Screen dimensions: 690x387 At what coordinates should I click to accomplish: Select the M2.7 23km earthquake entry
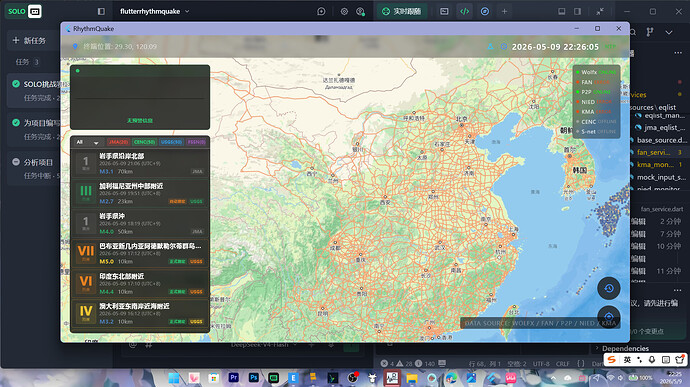(x=140, y=194)
